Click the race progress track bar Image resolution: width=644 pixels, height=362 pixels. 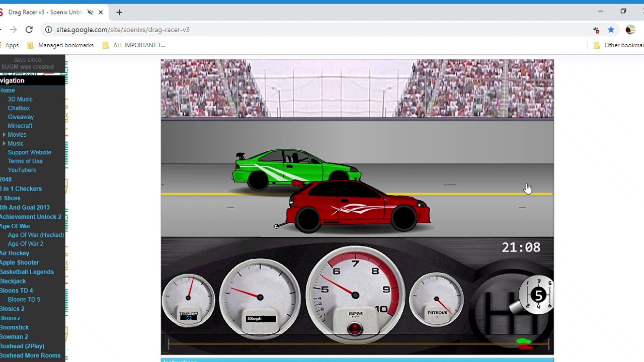pyautogui.click(x=358, y=344)
